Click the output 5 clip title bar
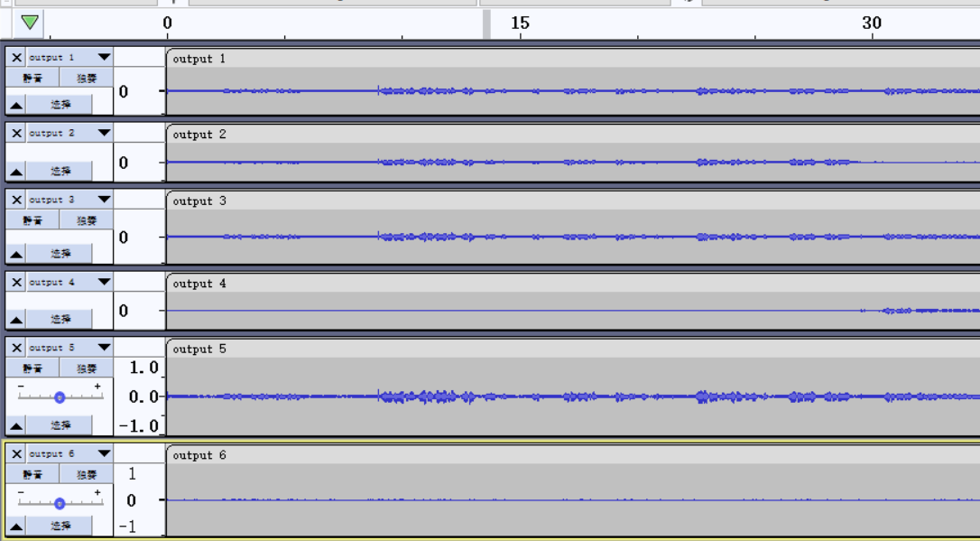 tap(573, 349)
